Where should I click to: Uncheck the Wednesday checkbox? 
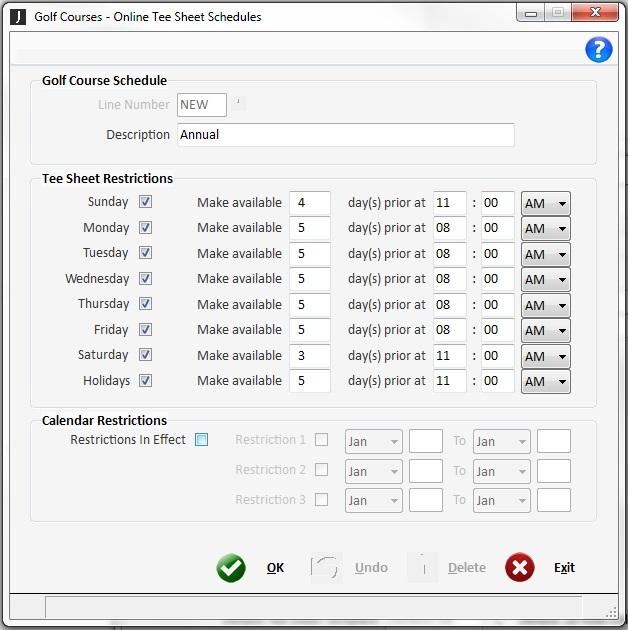pos(146,279)
